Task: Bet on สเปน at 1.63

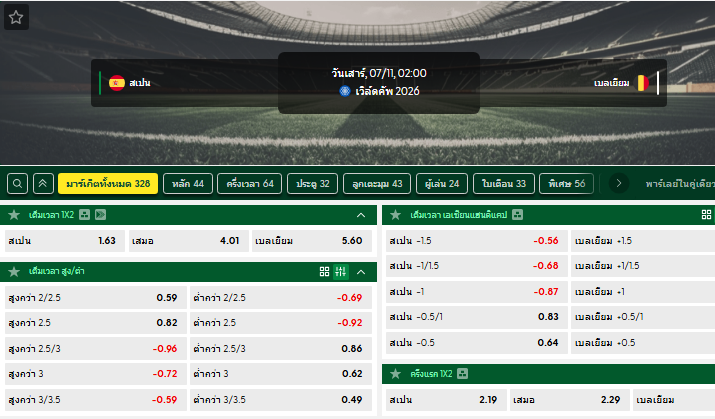Action: [x=64, y=241]
